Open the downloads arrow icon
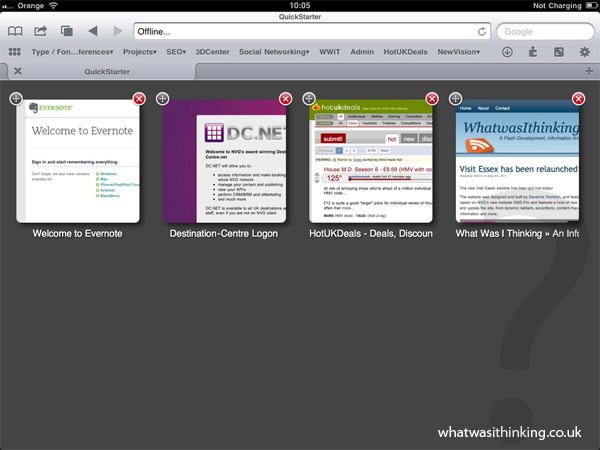This screenshot has width=600, height=450. (x=507, y=52)
